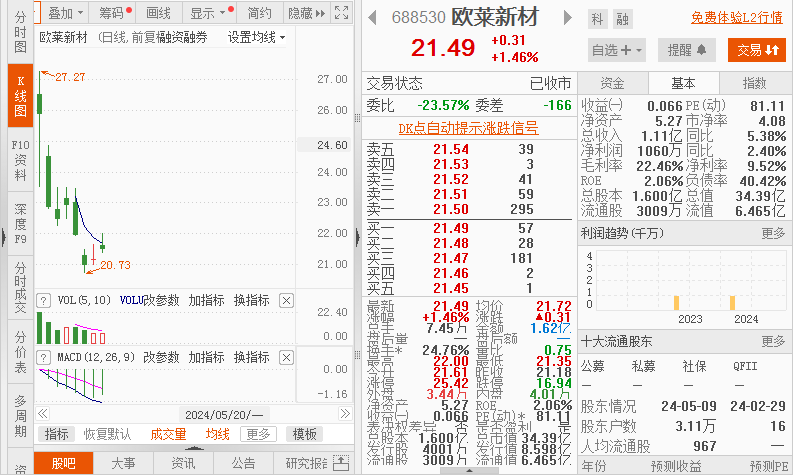This screenshot has width=793, height=475.
Task: Click the 2024 profit trend bar
Action: click(x=732, y=303)
